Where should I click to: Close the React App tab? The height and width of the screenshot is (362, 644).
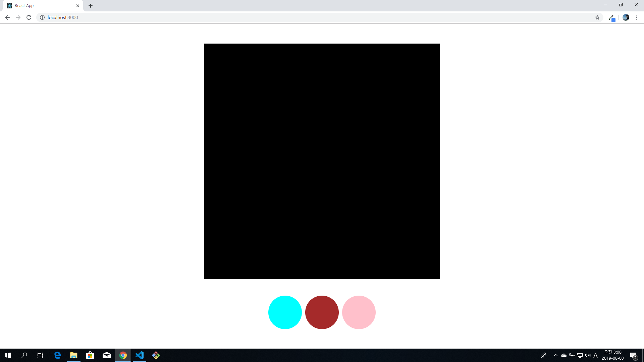tap(78, 6)
